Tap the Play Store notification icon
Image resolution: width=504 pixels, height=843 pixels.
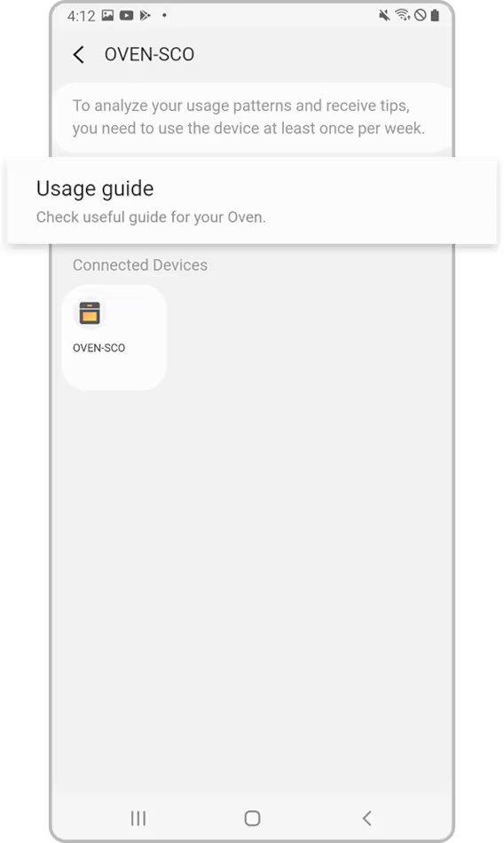145,15
